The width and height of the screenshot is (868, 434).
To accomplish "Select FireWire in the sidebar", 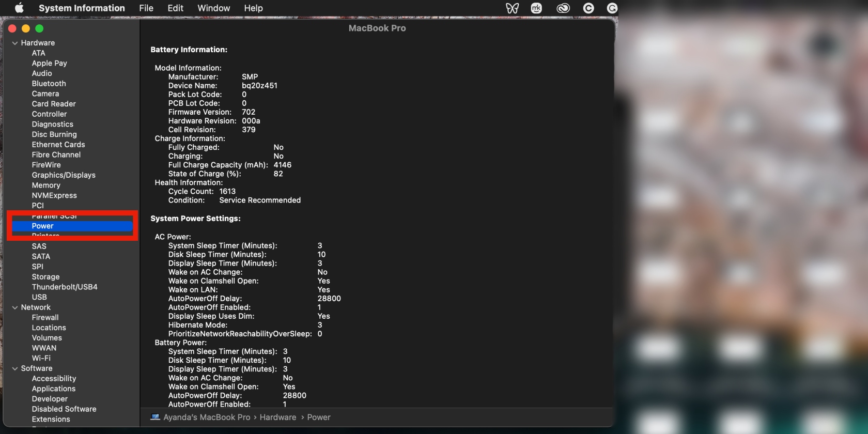I will [47, 165].
